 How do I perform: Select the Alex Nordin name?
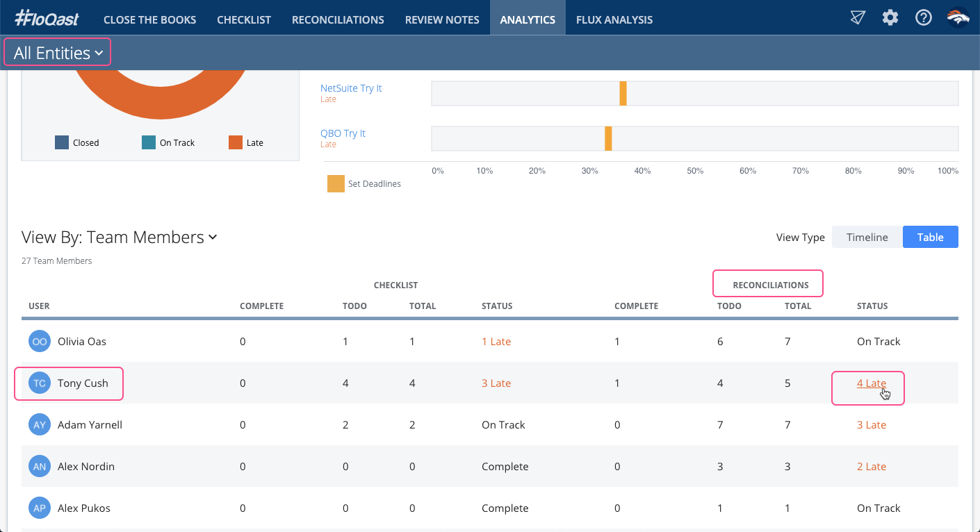pos(86,467)
